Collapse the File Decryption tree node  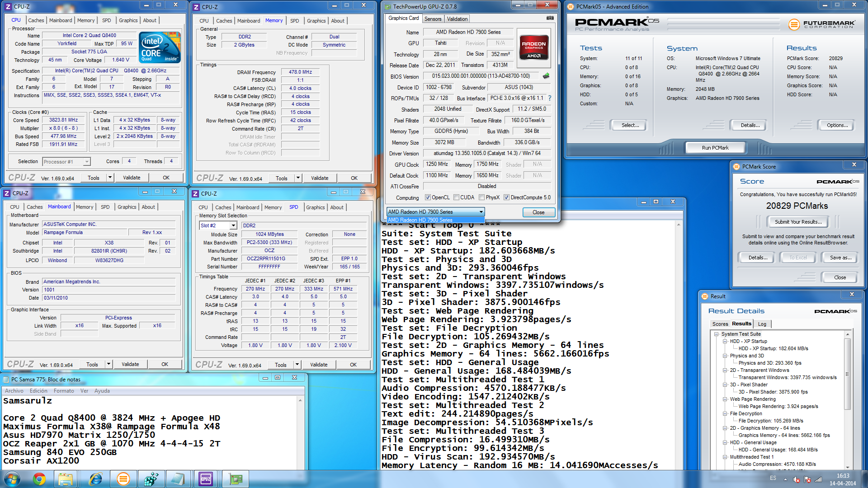coord(725,413)
